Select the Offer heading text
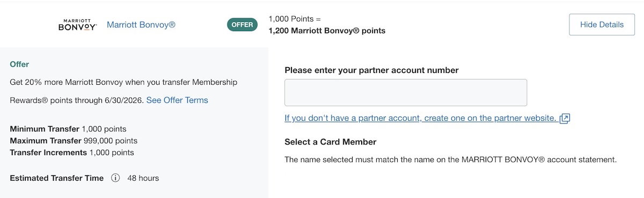Viewport: 644px width, 198px height. [x=19, y=64]
